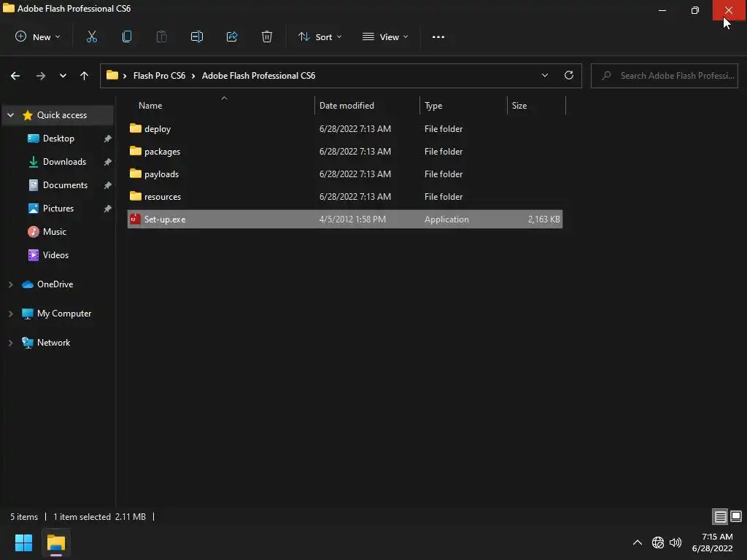This screenshot has height=560, width=747.
Task: Switch to large thumbnails view icon
Action: coord(736,516)
